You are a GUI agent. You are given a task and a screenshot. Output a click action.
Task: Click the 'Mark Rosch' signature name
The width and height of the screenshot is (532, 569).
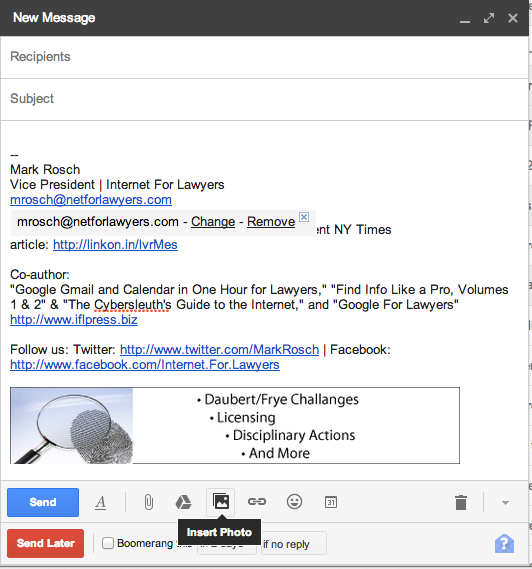click(x=45, y=170)
